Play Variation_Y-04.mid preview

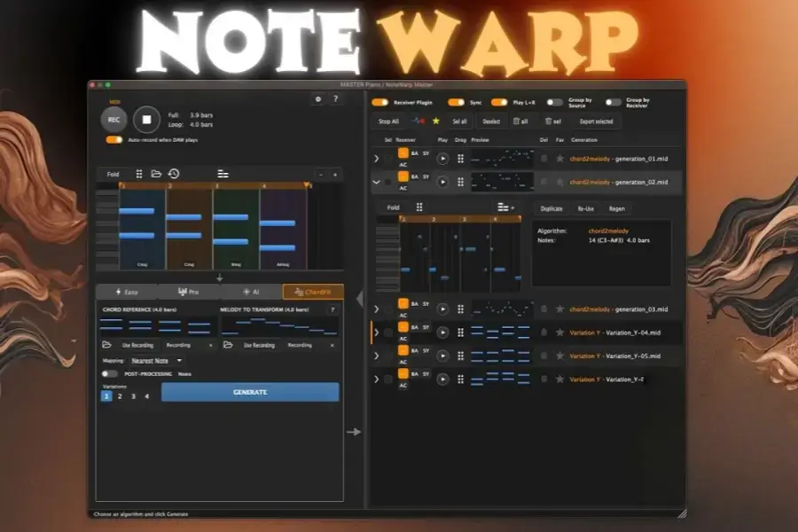[x=442, y=333]
